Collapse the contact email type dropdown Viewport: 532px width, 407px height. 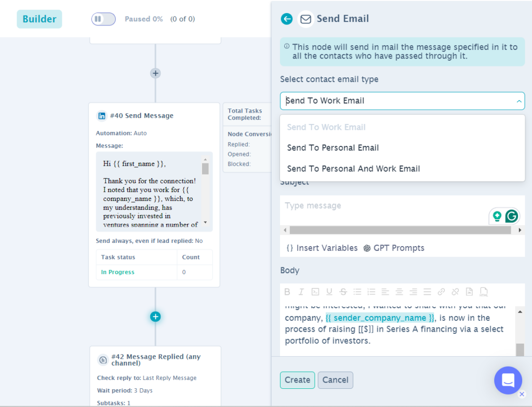tap(519, 101)
